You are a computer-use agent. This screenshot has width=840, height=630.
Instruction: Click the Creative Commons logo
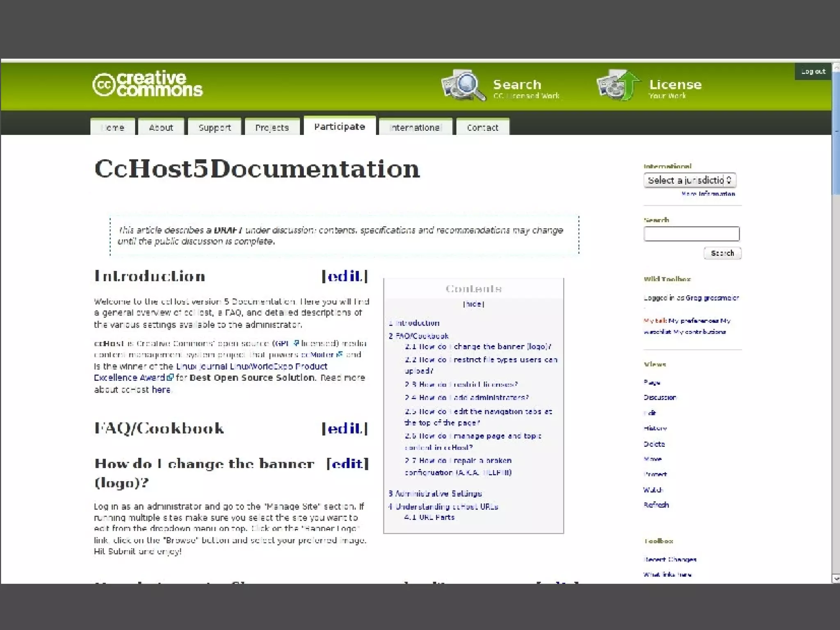pos(148,84)
